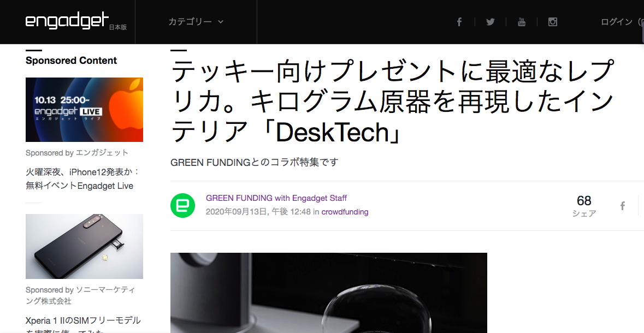644x333 pixels.
Task: Open the Xperia phone sponsored thumbnail
Action: pyautogui.click(x=84, y=246)
